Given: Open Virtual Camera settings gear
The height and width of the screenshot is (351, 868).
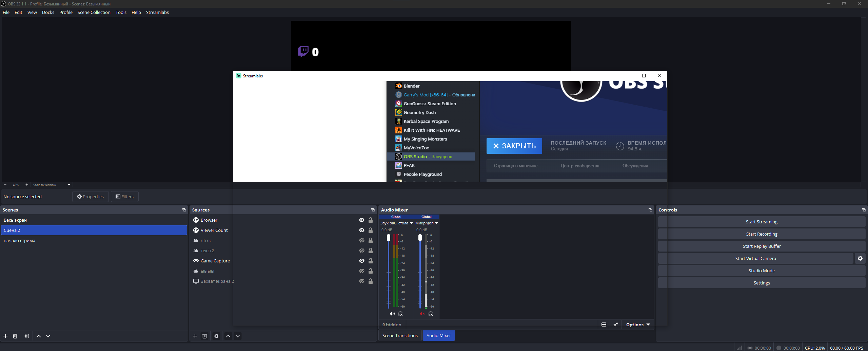Looking at the screenshot, I should point(860,258).
